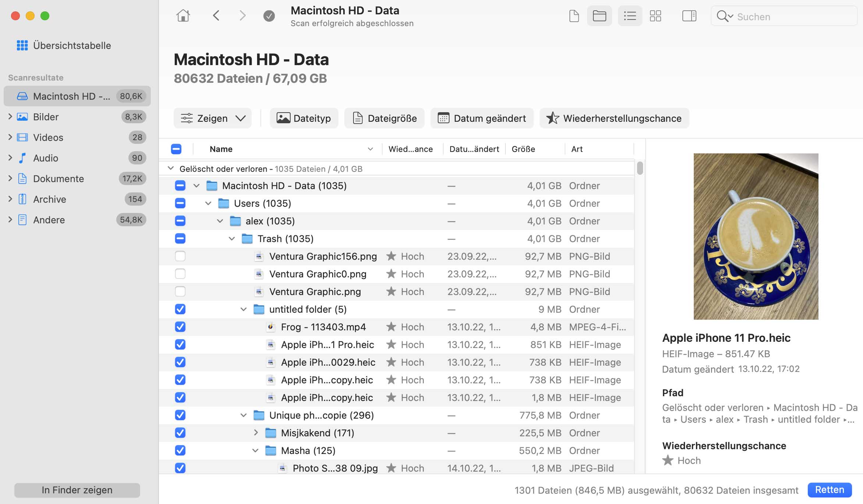The image size is (863, 504).
Task: Click the Trash folder icon
Action: 247,238
